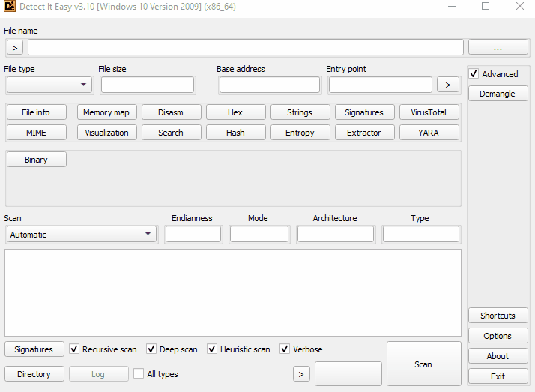Expand the File type dropdown
The height and width of the screenshot is (392, 535).
(x=49, y=85)
